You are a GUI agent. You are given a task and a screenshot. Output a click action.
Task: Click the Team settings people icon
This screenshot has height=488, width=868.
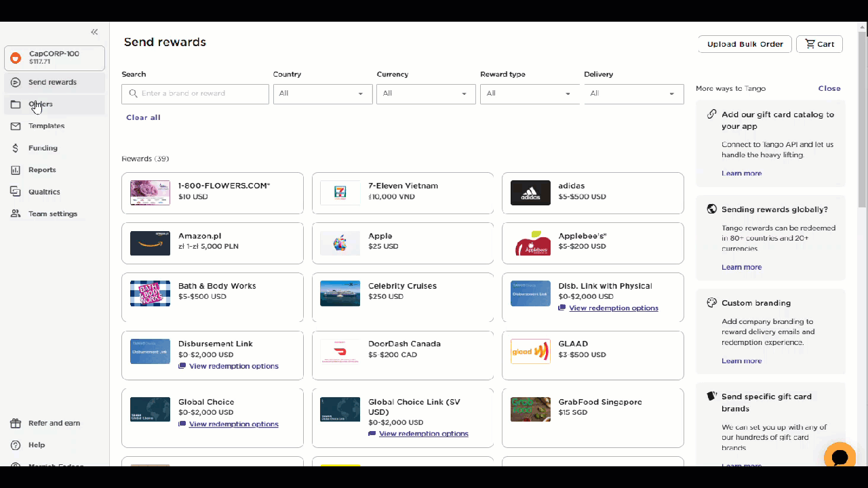(x=16, y=213)
